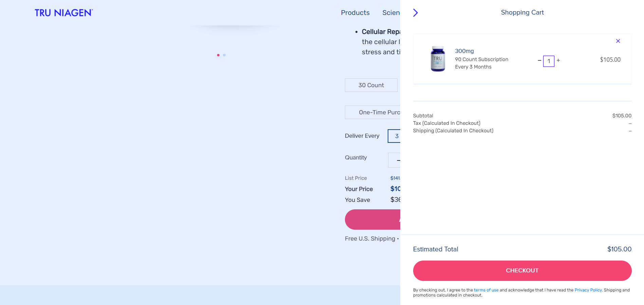
Task: Decrease cart item quantity with minus icon
Action: tap(539, 61)
